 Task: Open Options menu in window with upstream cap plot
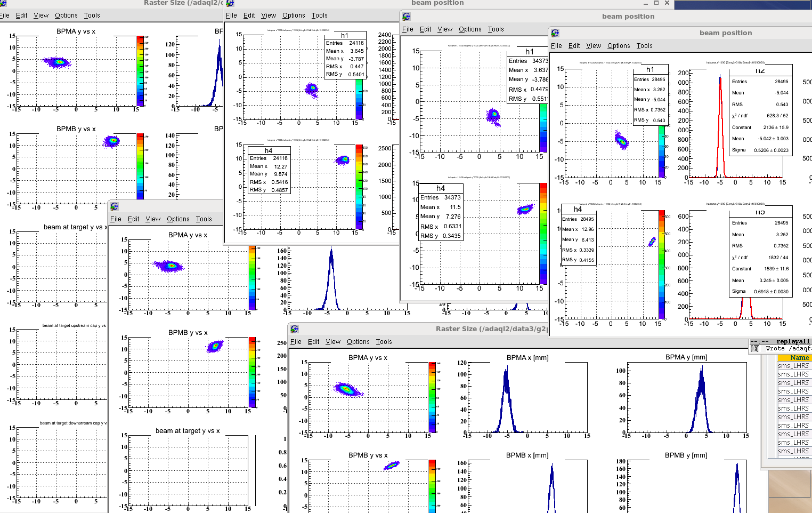(66, 15)
